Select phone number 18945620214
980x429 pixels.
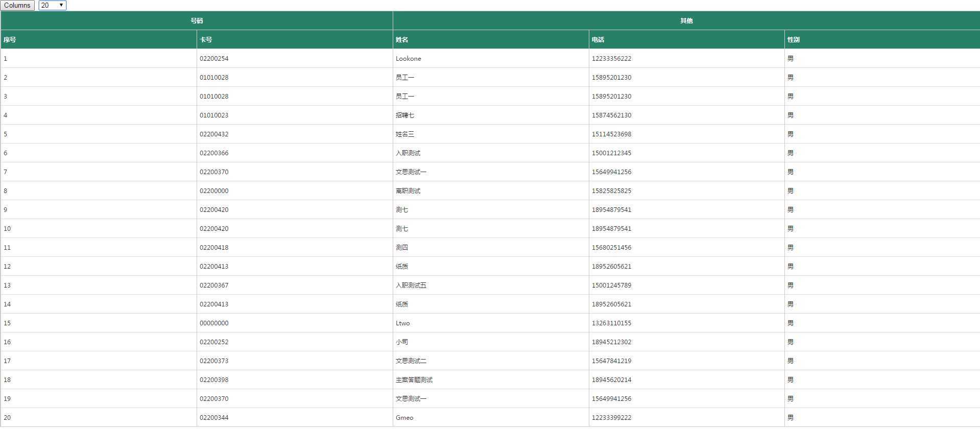click(x=611, y=380)
